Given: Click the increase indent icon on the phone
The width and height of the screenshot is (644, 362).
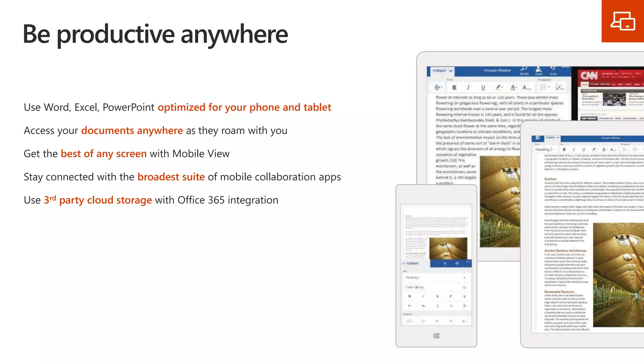Looking at the screenshot, I should pos(451,321).
